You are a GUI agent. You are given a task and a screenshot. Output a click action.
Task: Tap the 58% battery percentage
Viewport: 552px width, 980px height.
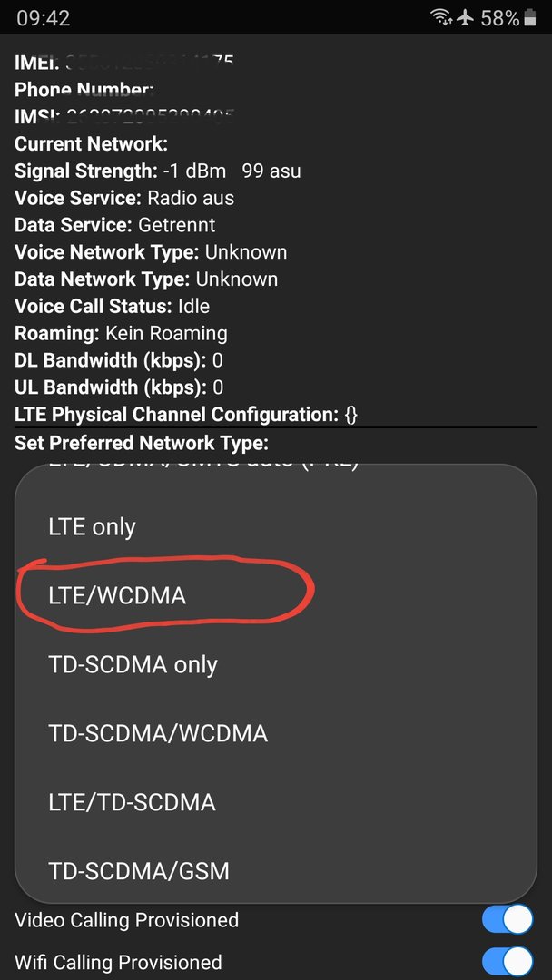[x=500, y=18]
